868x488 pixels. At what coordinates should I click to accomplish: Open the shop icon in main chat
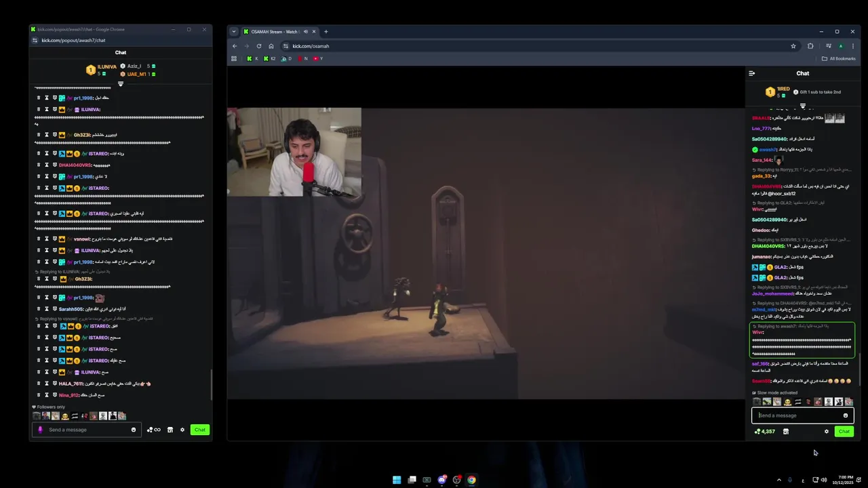click(786, 432)
